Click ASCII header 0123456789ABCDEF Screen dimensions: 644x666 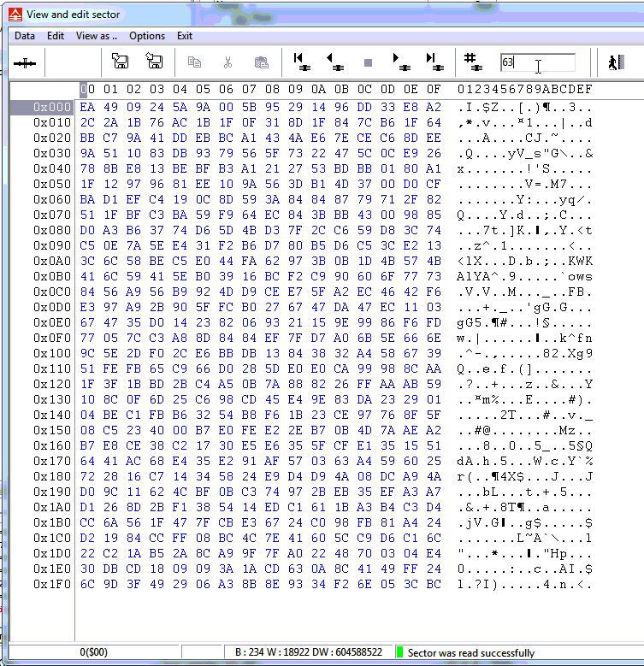coord(524,89)
